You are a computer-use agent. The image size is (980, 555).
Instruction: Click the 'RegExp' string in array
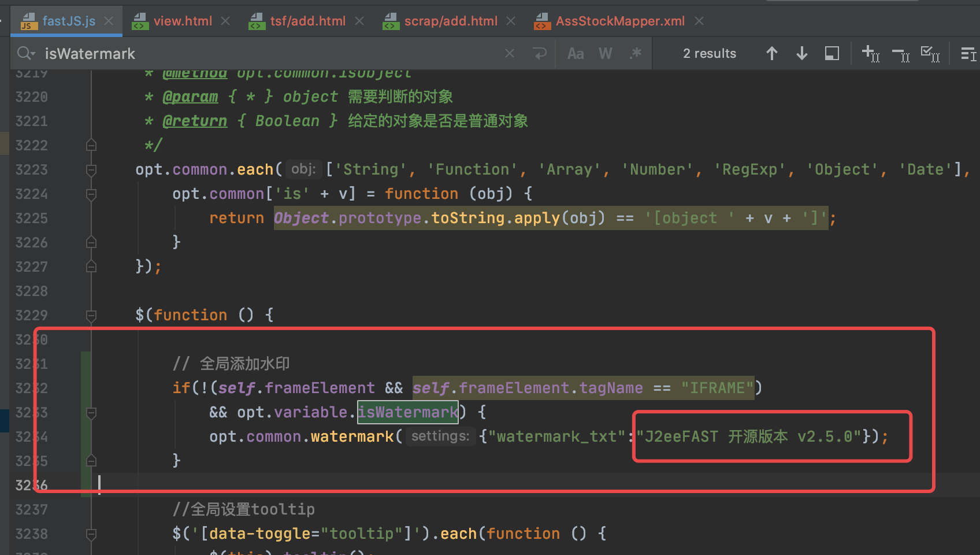pyautogui.click(x=749, y=169)
